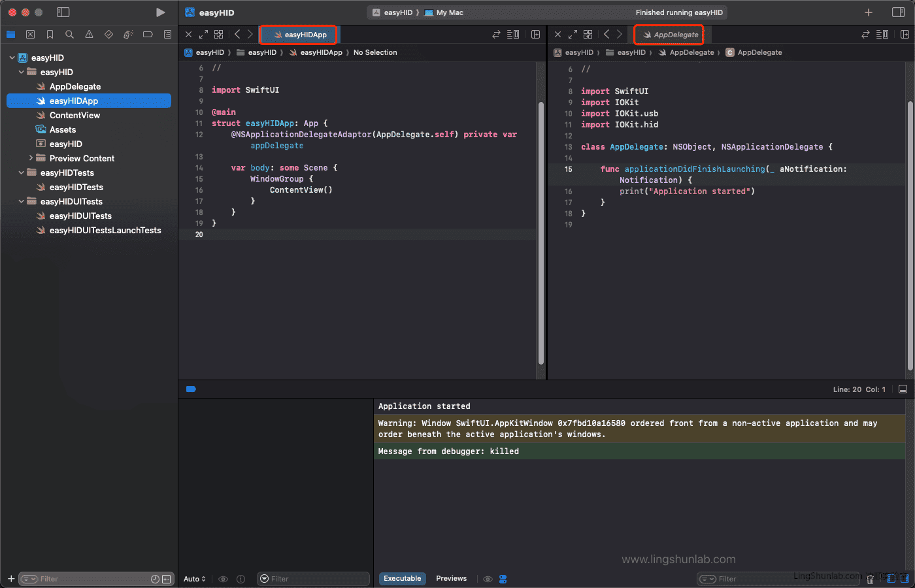Add a new editor from left pane
This screenshot has width=915, height=588.
coord(536,35)
